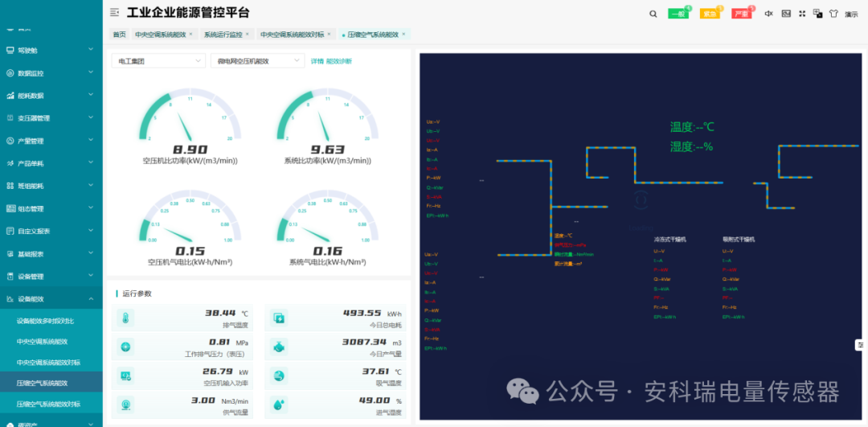Collapse the 设备能效 sidebar menu
Screen dimensions: 868x427
[51, 299]
